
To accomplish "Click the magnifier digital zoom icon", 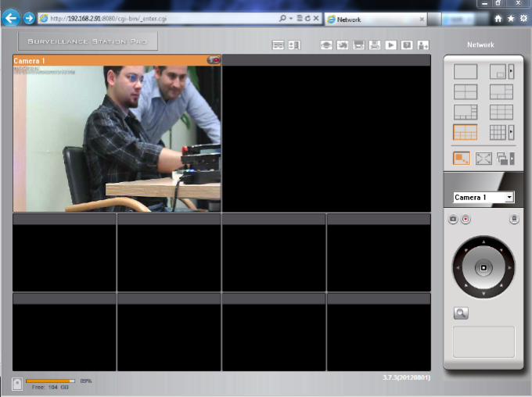I will coord(461,313).
